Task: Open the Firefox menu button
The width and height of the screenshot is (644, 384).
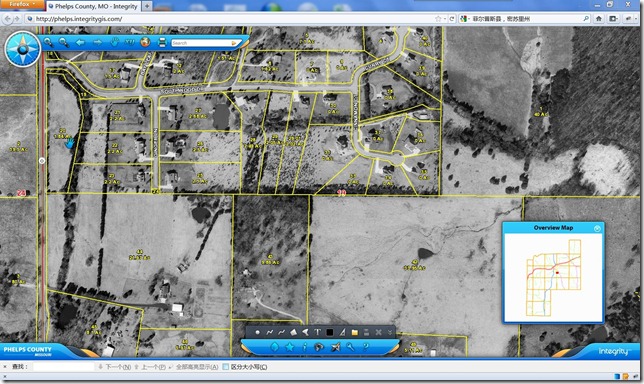Action: [22, 5]
